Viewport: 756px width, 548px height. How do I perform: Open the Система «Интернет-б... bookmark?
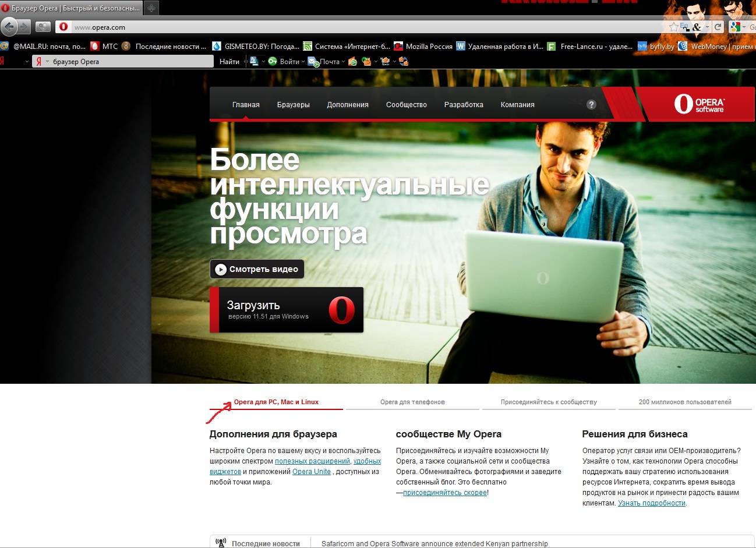pos(347,46)
